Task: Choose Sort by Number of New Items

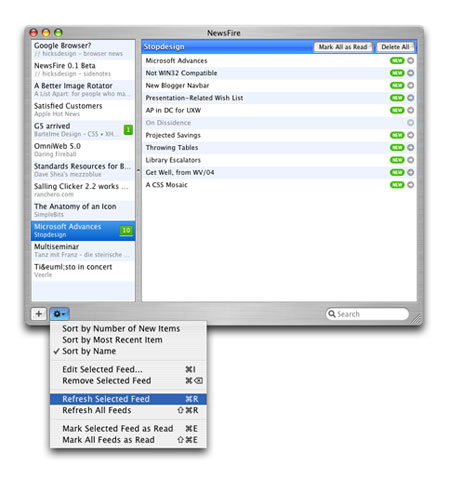Action: (x=128, y=329)
